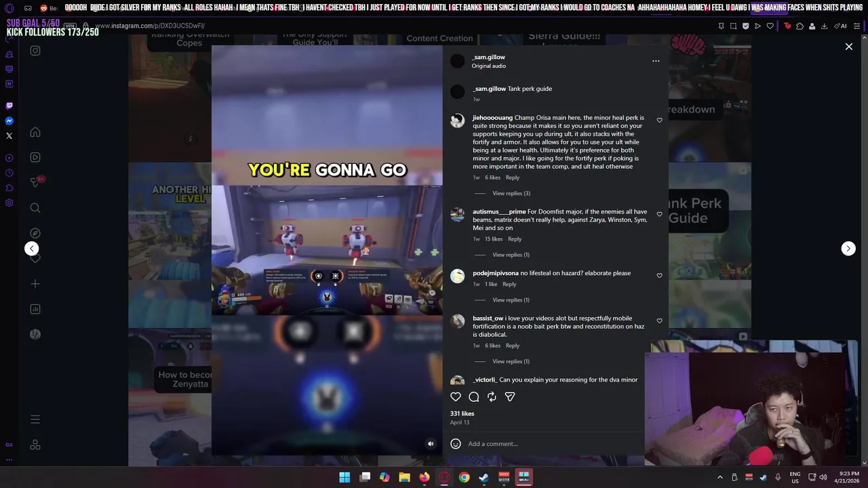Open Instagram Search in sidebar
The height and width of the screenshot is (488, 868).
(35, 208)
